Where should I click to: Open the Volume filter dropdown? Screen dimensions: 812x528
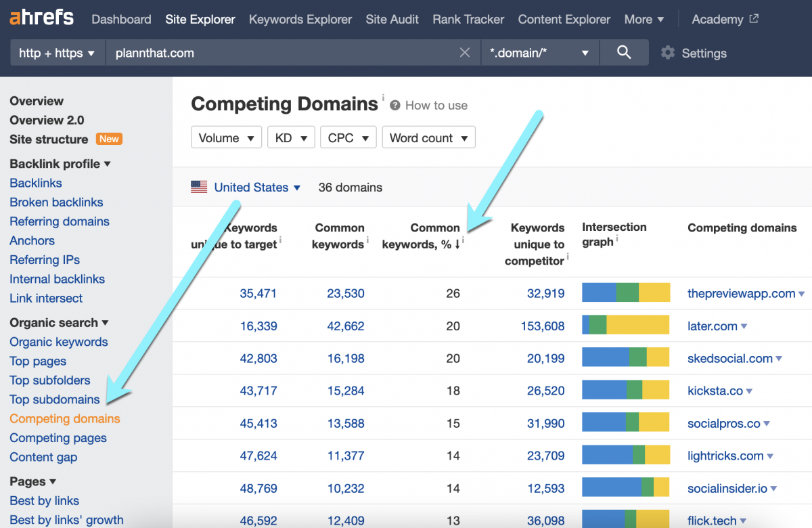[226, 137]
